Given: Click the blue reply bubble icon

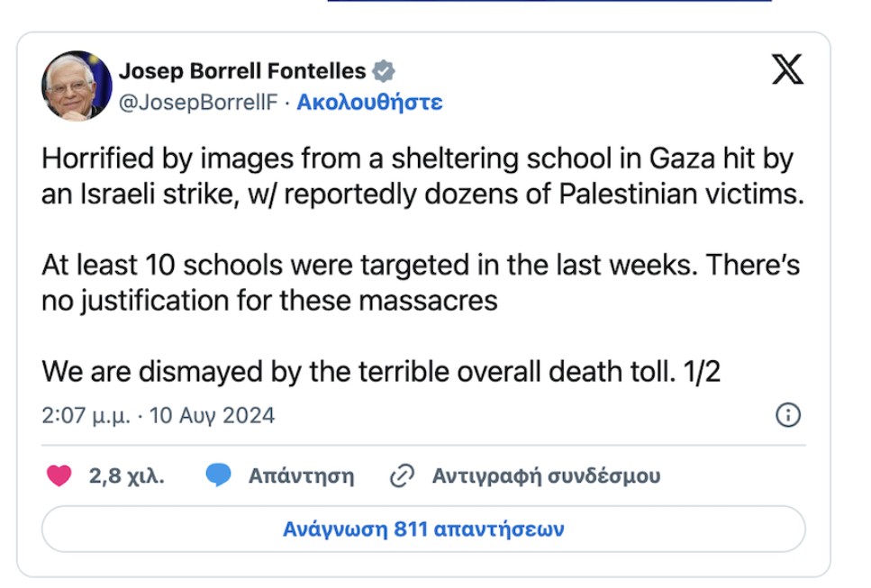Looking at the screenshot, I should click(x=218, y=475).
